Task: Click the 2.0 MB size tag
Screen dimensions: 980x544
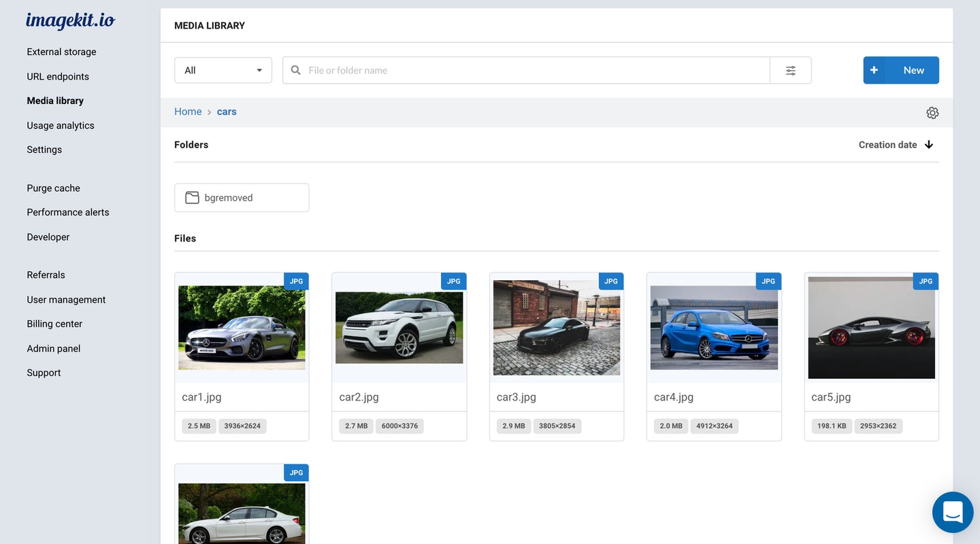Action: tap(671, 426)
